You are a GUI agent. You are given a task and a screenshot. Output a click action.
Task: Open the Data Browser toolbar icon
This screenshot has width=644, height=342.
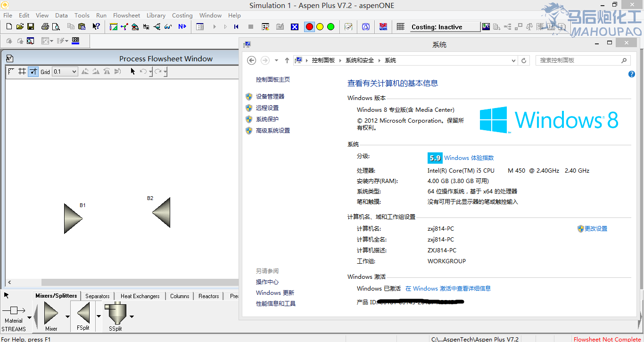[x=199, y=26]
